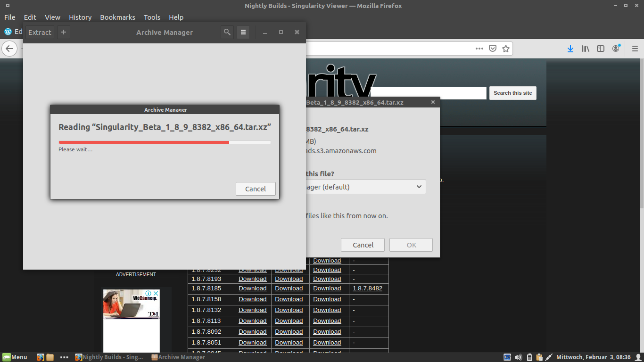Open Firefox View menu
644x362 pixels.
(x=52, y=17)
